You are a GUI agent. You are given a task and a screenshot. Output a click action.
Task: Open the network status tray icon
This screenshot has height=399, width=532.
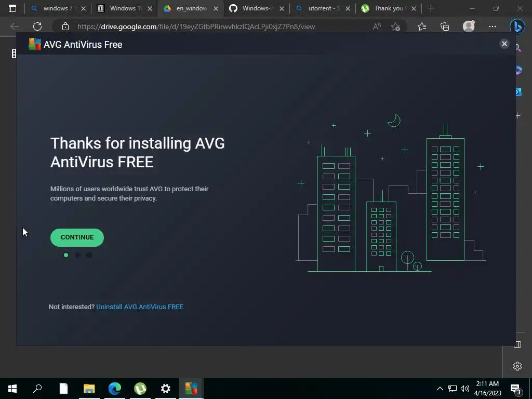coord(453,389)
